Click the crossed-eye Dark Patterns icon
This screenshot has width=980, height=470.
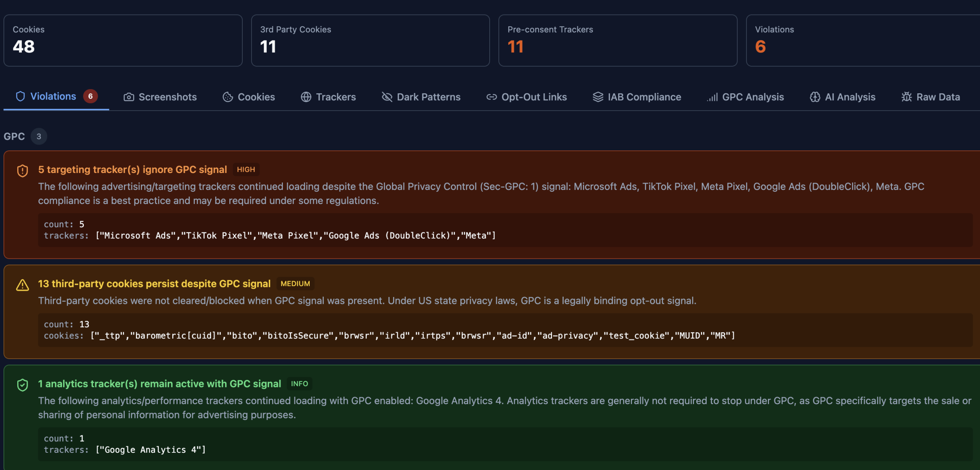[387, 97]
